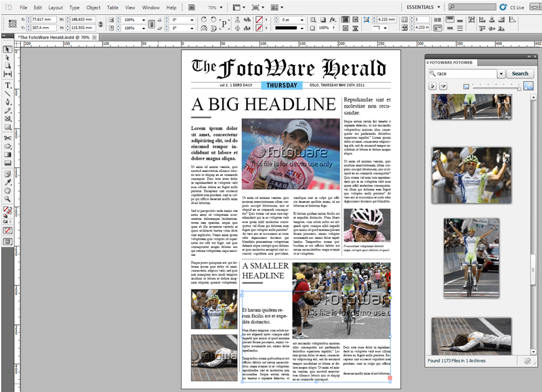Select the Zoom tool in toolbox
This screenshot has width=542, height=392.
[7, 199]
